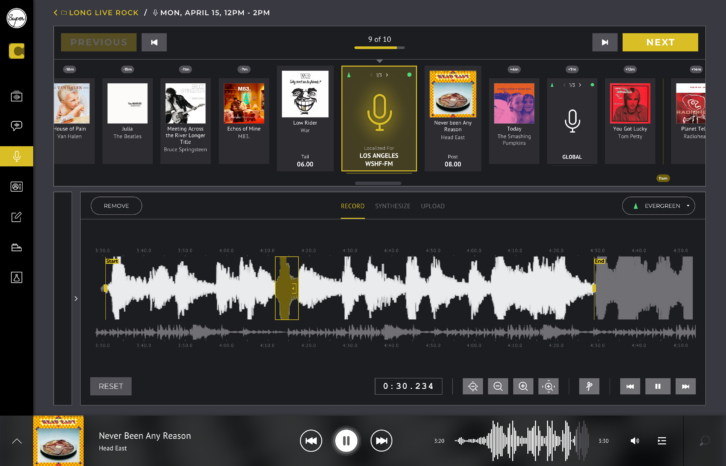Click folder icon beside Long Live Rock

coord(64,13)
